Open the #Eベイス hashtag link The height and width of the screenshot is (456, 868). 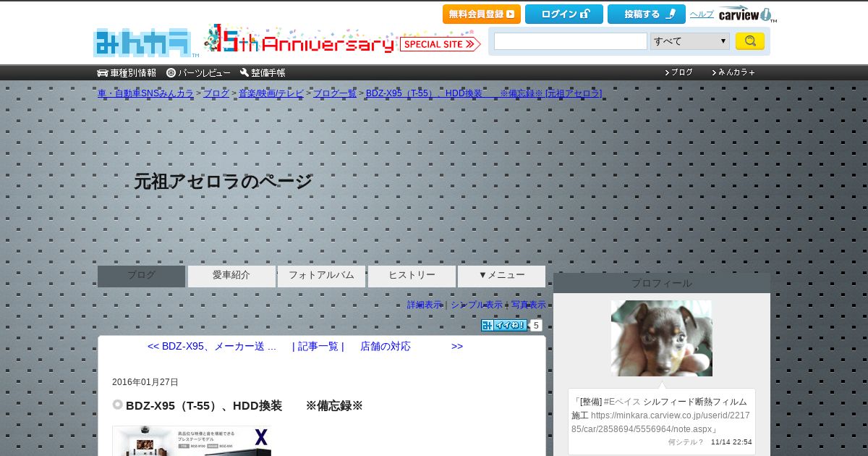(x=621, y=402)
